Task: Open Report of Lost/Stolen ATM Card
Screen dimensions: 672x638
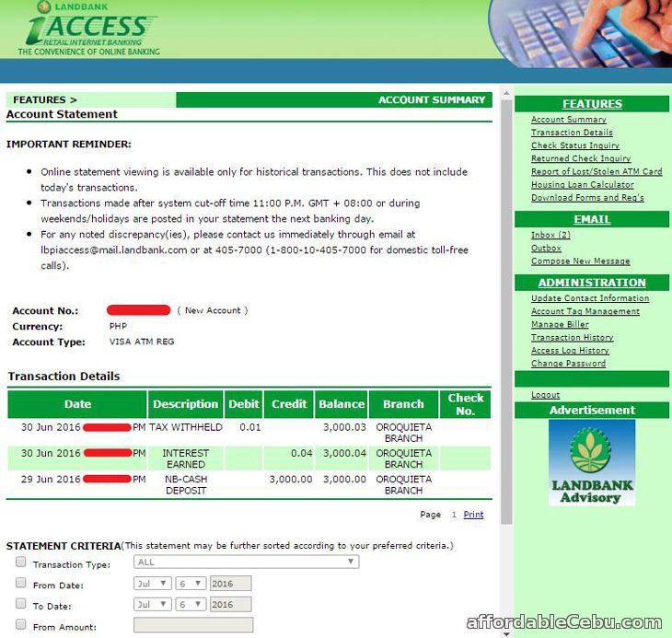Action: 597,171
